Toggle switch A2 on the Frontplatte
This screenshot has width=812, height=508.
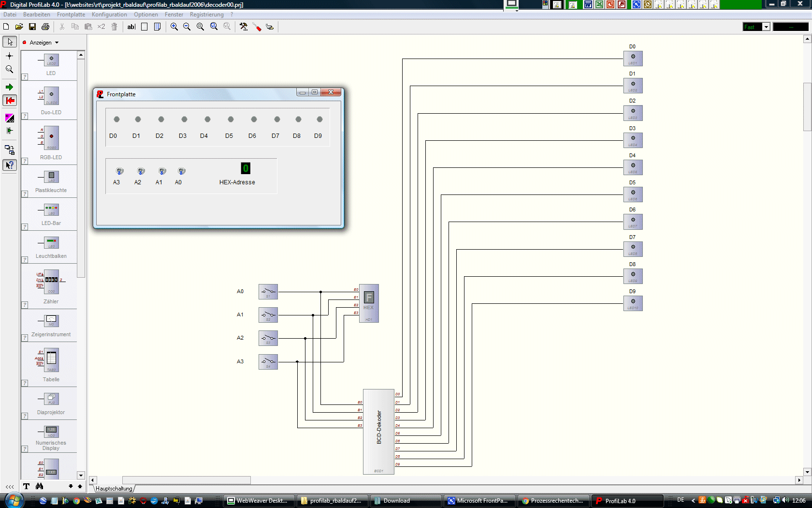(141, 171)
